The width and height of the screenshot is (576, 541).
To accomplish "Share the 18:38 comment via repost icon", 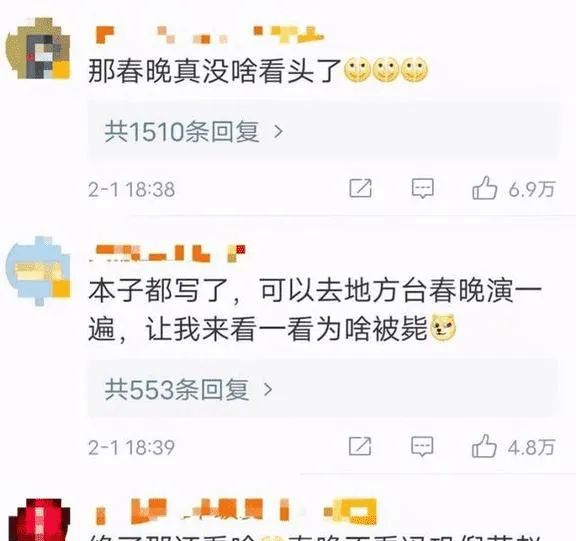I will pyautogui.click(x=360, y=189).
